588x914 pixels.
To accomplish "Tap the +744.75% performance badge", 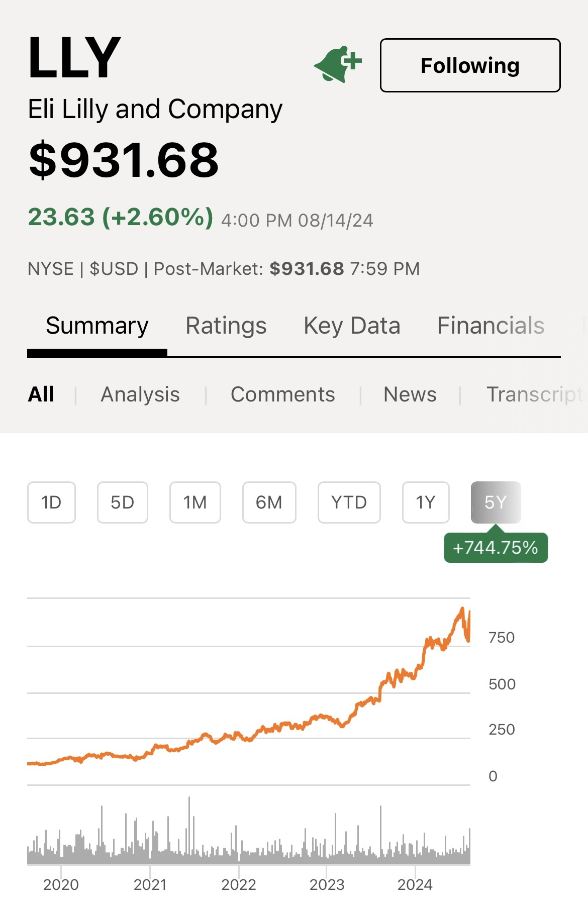I will (496, 547).
